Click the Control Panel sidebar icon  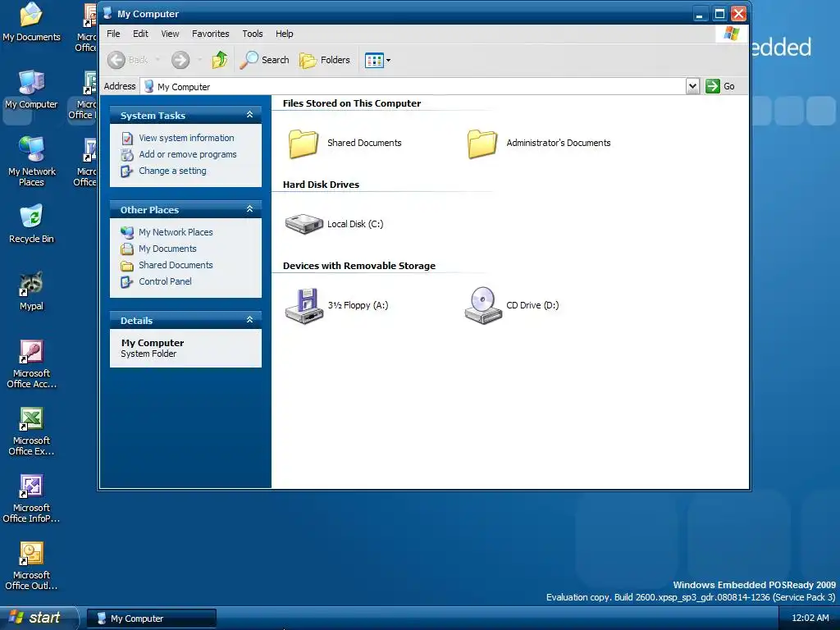point(127,282)
